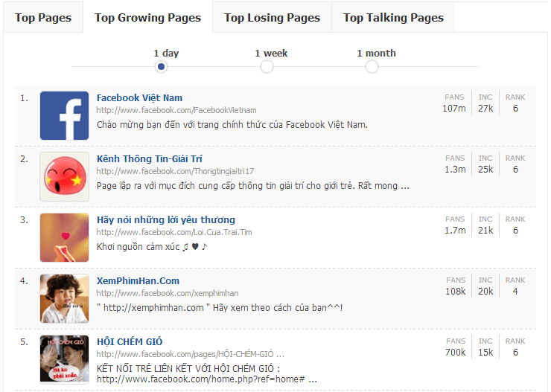Visit the facebook.com/Thongtingiaitri17 URL
The width and height of the screenshot is (551, 392).
(175, 171)
